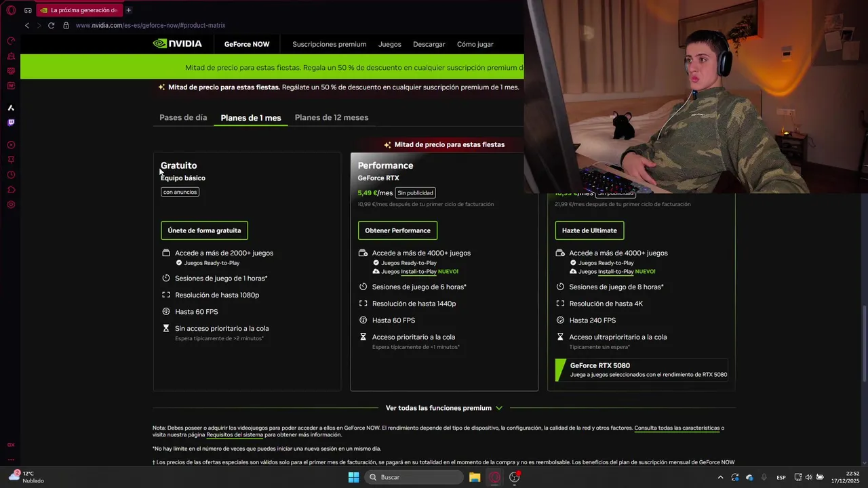Click the NVIDIA logo
The image size is (868, 488).
click(x=177, y=43)
